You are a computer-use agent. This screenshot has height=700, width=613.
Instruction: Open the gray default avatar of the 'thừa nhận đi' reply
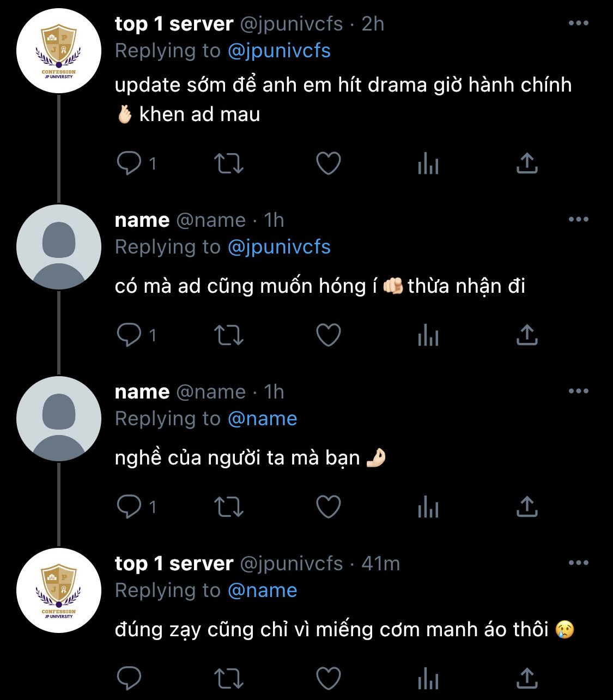(x=59, y=247)
